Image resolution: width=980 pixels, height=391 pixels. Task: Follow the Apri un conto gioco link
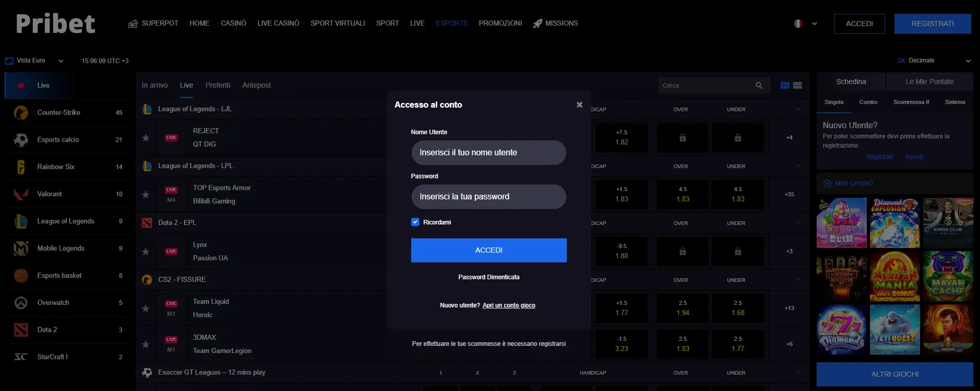pyautogui.click(x=508, y=305)
